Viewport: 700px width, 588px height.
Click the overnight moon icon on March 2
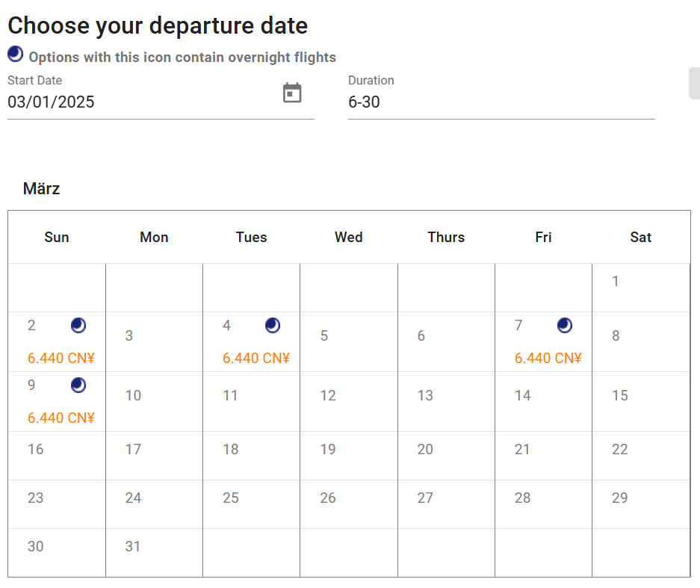tap(78, 326)
